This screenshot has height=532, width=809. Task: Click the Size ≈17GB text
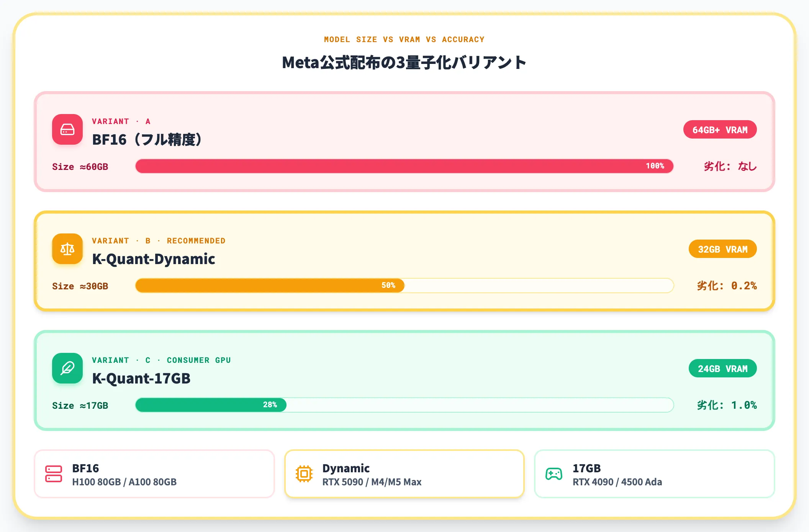pos(80,406)
